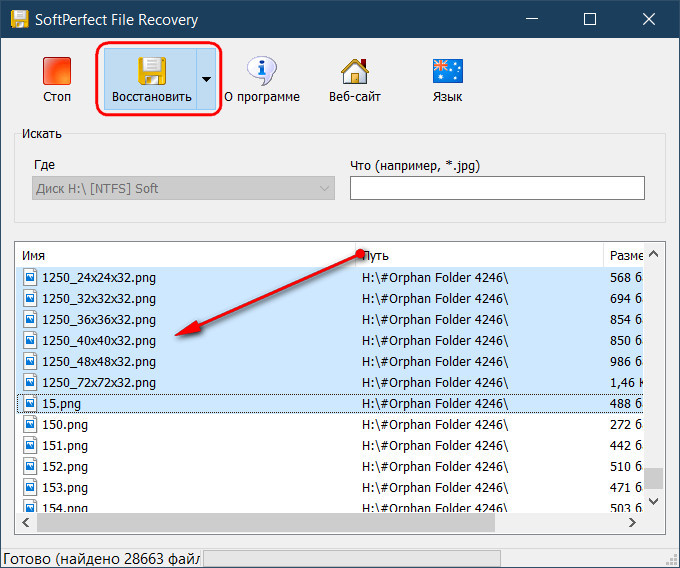
Task: Click the Что file mask input field
Action: click(497, 188)
